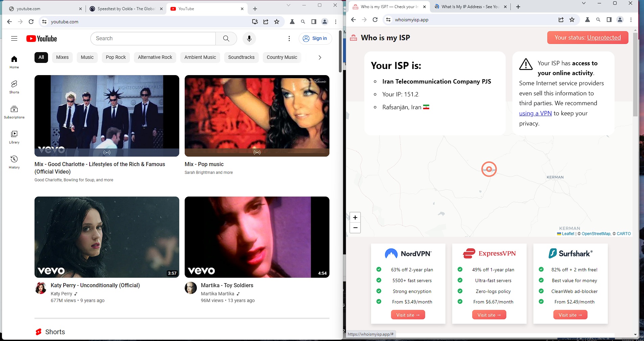
Task: Visit the ExpressVPN site
Action: [x=489, y=315]
